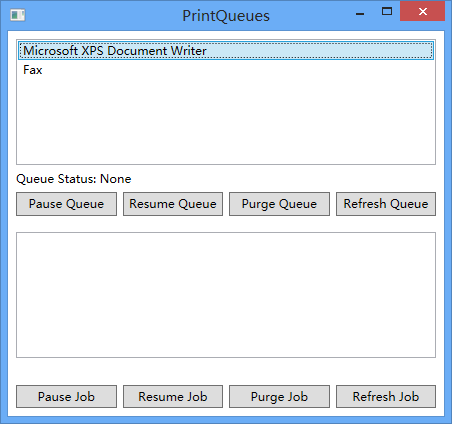The image size is (452, 424).
Task: Pause the selected print job
Action: (x=66, y=397)
